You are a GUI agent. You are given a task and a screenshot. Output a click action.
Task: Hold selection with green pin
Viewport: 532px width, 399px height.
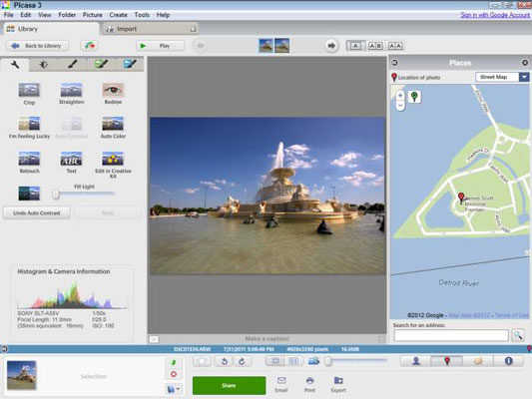pos(174,363)
